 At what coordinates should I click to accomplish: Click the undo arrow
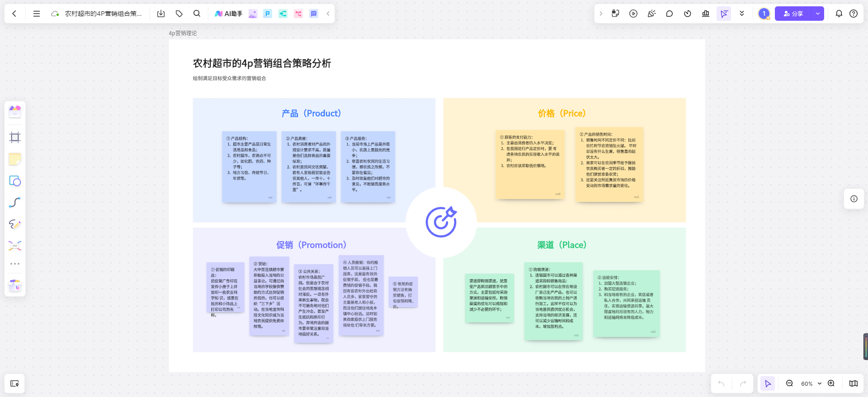point(721,383)
